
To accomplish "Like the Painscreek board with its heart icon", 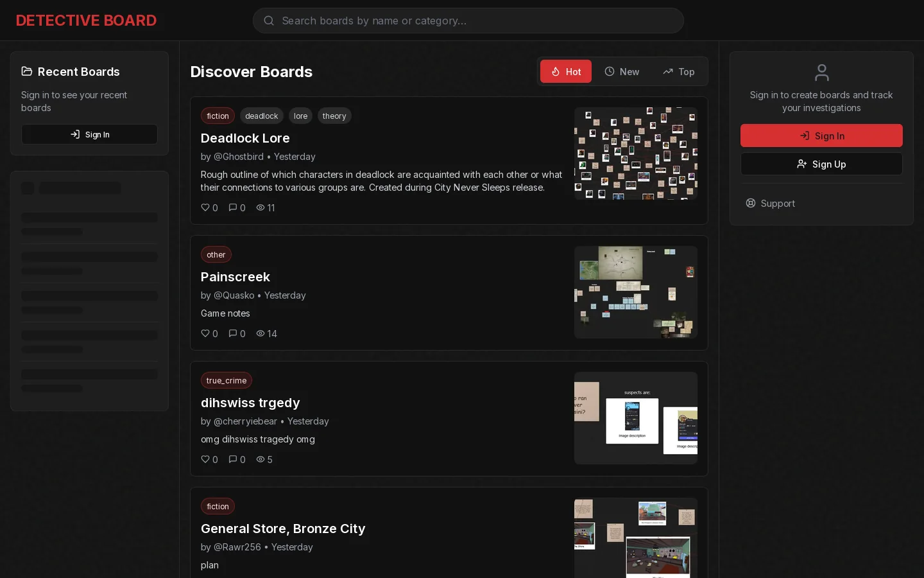I will (205, 333).
